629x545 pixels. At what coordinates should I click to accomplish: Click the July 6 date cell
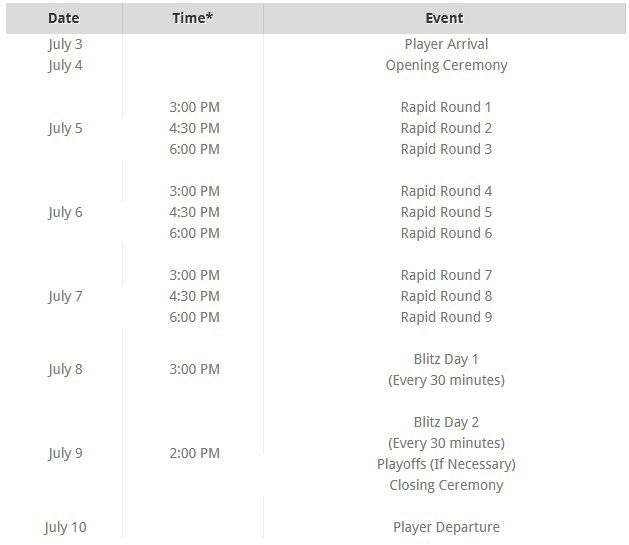coord(65,212)
